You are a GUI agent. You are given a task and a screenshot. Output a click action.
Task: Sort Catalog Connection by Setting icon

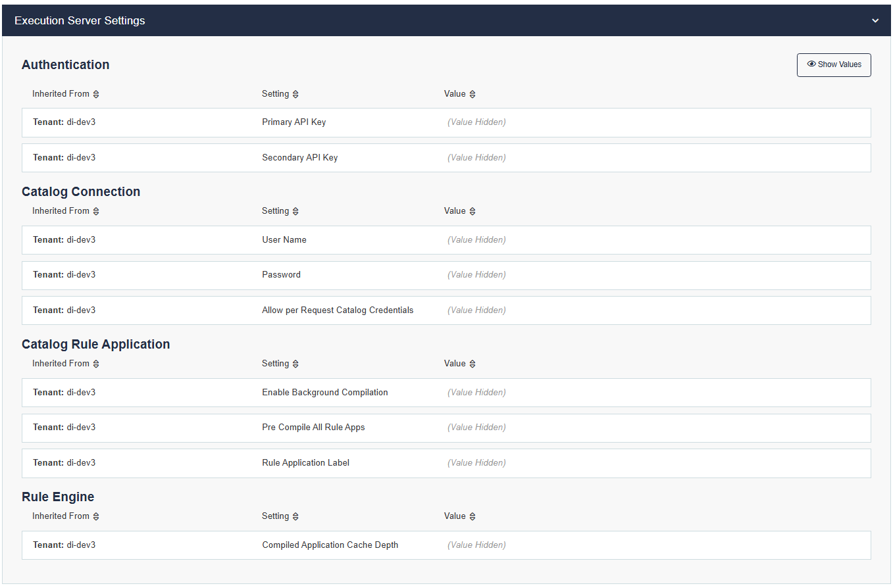click(295, 211)
